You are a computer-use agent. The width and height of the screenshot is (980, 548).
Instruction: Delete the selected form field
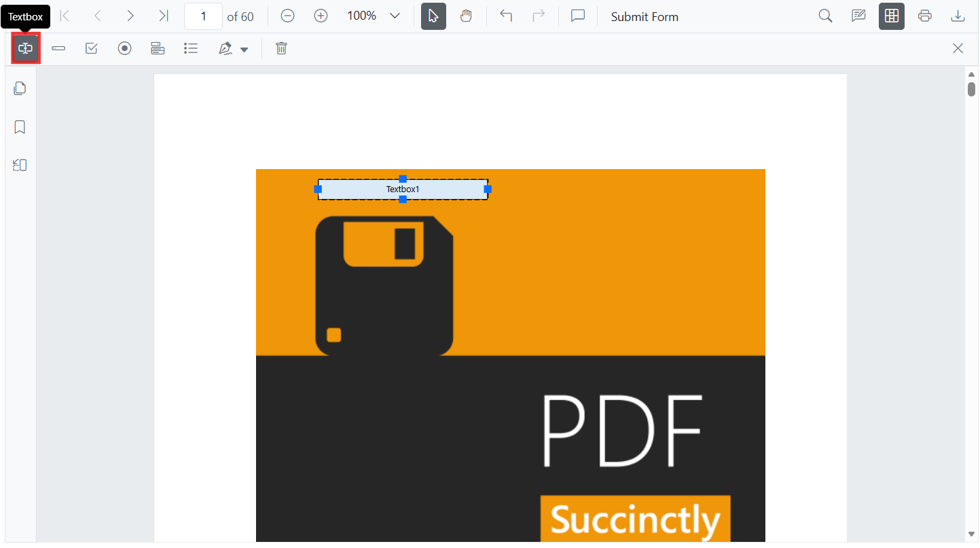point(281,48)
